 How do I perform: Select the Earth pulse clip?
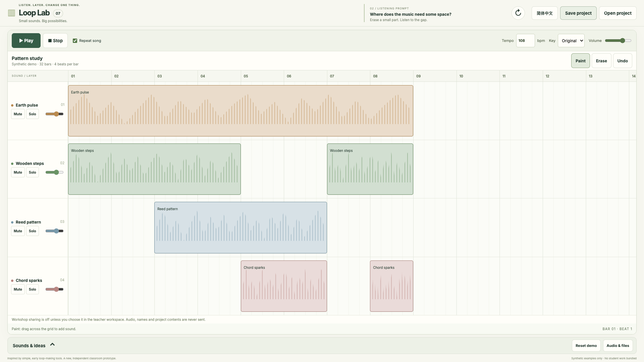click(240, 111)
